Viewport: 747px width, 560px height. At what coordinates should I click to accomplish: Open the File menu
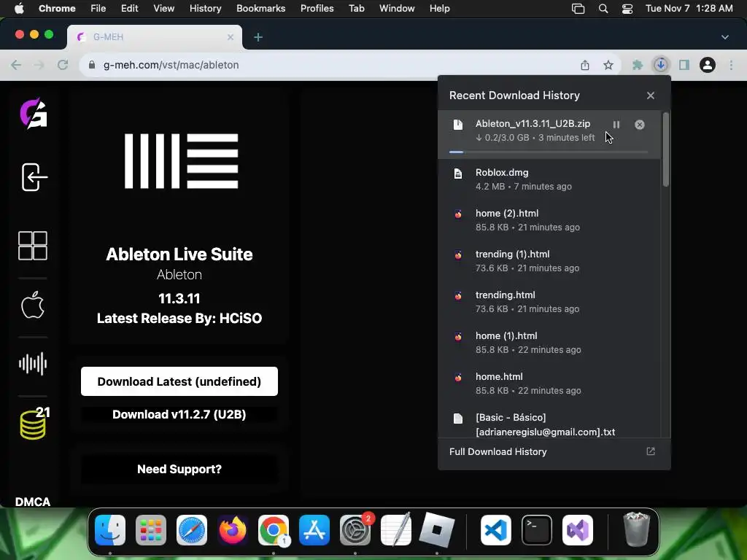[98, 8]
